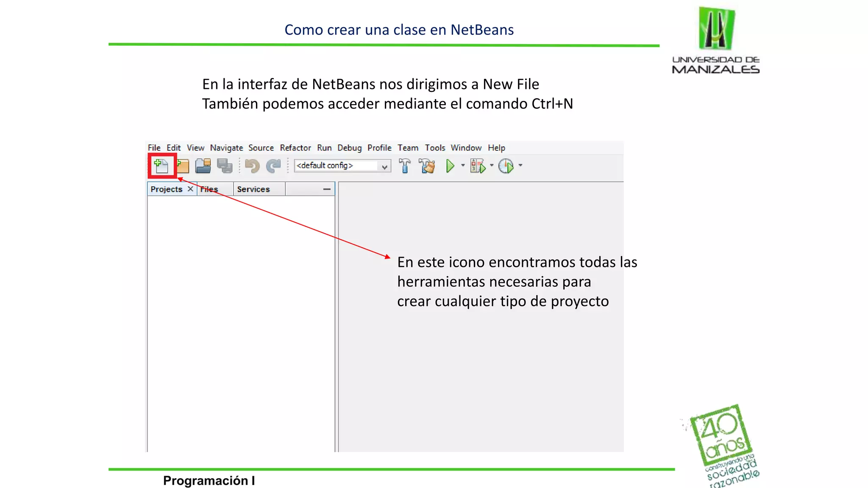Viewport: 868px width, 488px height.
Task: Switch to the Services tab
Action: pyautogui.click(x=253, y=189)
